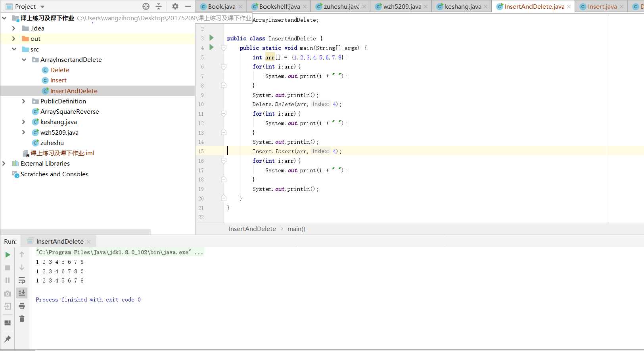Click the locate/scroll from source target icon
The image size is (644, 351).
point(146,6)
